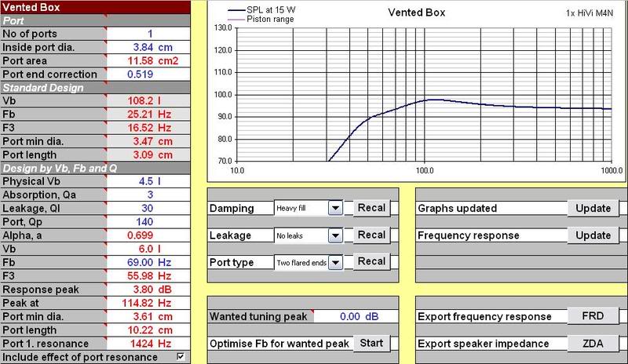Image resolution: width=628 pixels, height=364 pixels.
Task: Click Export frequency response label
Action: [x=484, y=317]
